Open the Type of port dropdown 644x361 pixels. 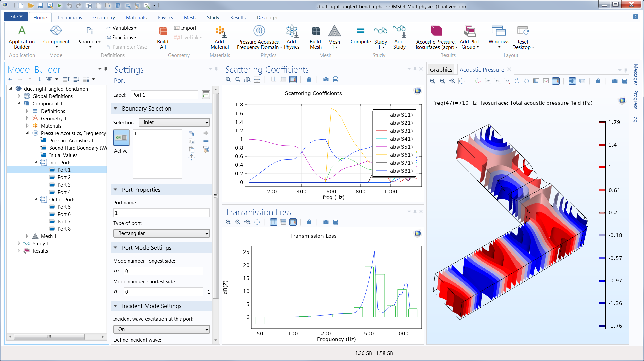161,233
